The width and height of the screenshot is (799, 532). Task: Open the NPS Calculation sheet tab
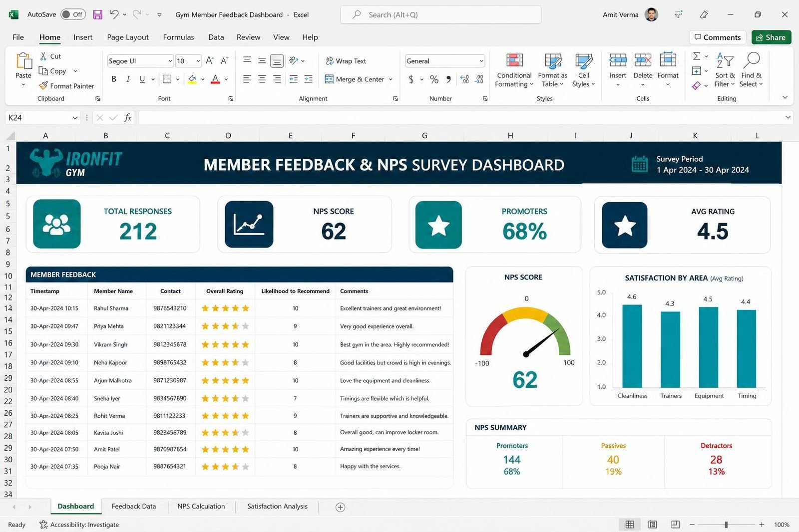[x=201, y=506]
